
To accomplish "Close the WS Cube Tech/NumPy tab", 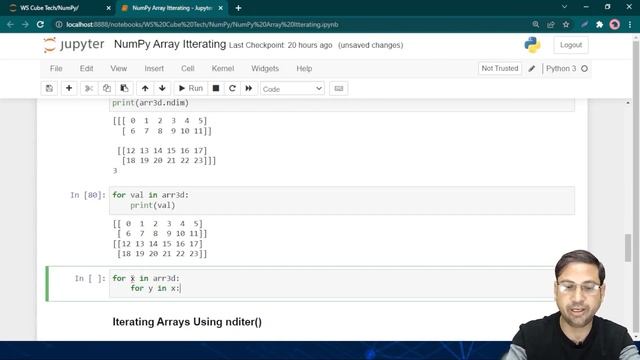I will click(108, 8).
